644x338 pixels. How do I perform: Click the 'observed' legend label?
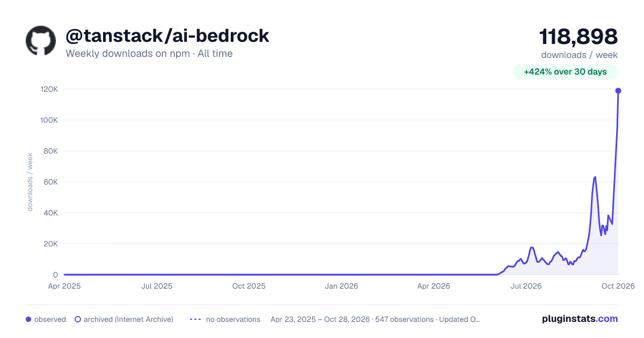(50, 319)
